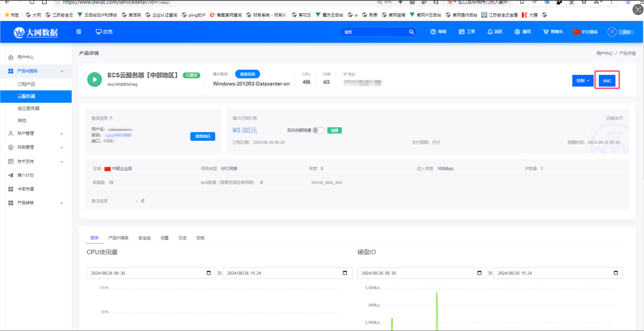Viewport: 644px width, 331px height.
Task: Open the 购物车 shopping cart
Action: tap(553, 32)
